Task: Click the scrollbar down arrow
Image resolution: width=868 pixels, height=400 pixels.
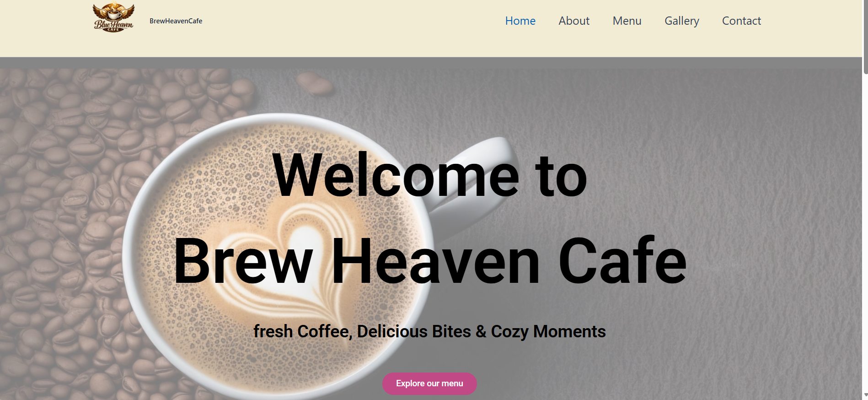Action: point(865,395)
